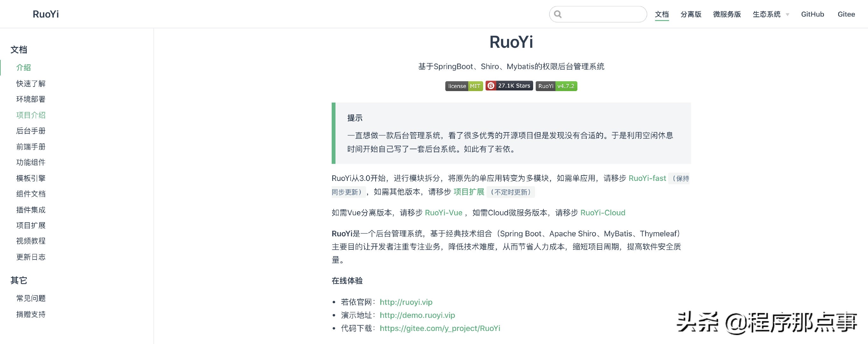This screenshot has height=344, width=868.
Task: Click the 在线体验 heading
Action: [347, 281]
